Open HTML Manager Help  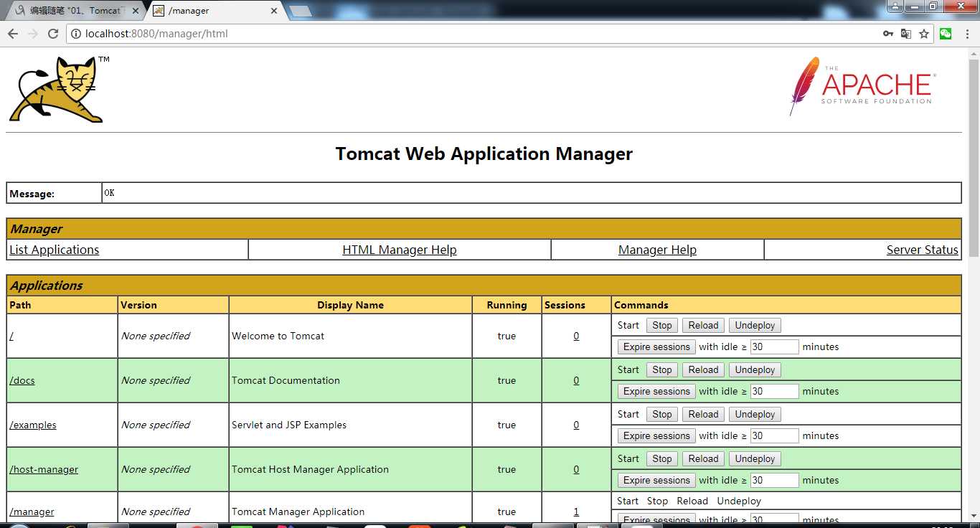[400, 250]
